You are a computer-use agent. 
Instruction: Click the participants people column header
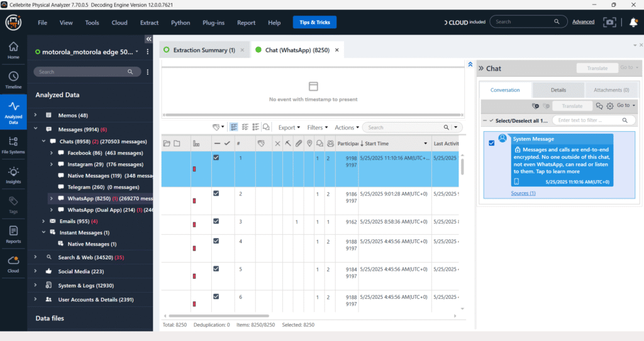tap(330, 144)
